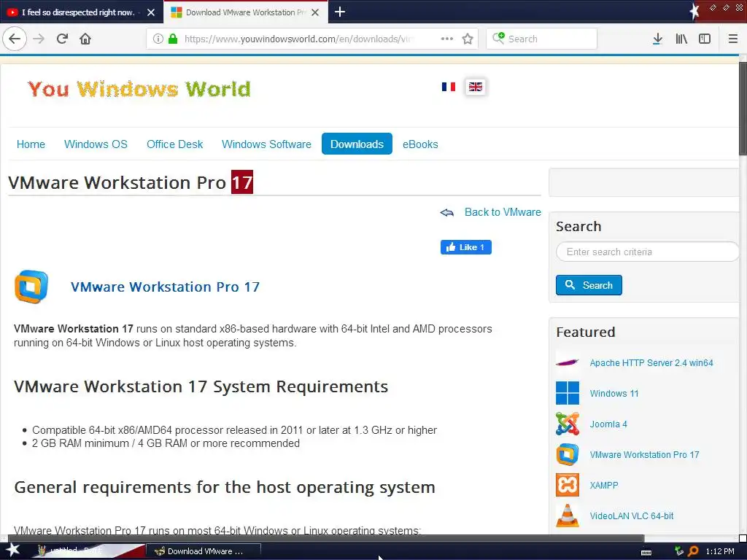Viewport: 747px width, 560px height.
Task: Click the You Windows World site logo
Action: coord(139,89)
